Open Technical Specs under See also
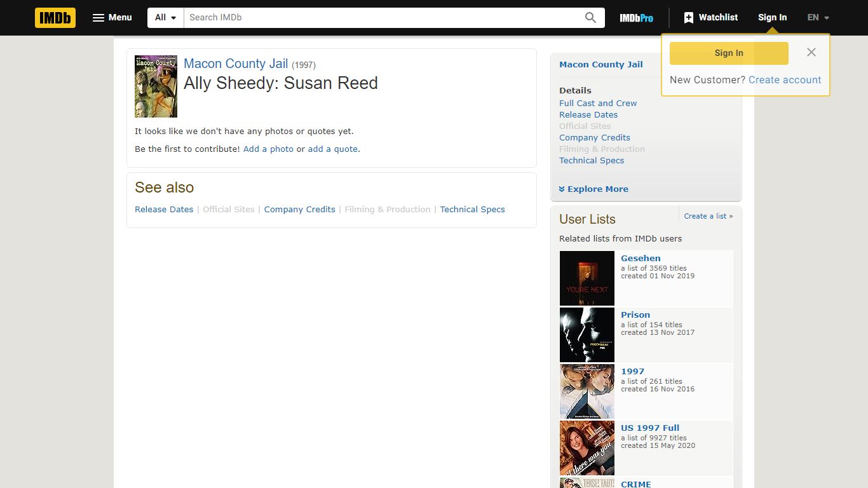The image size is (868, 488). click(x=473, y=210)
